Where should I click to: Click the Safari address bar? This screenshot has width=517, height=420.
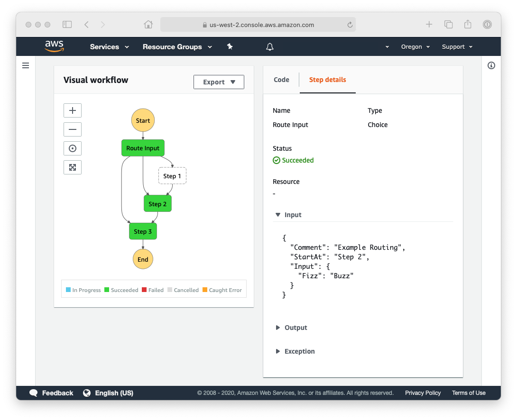coord(258,25)
